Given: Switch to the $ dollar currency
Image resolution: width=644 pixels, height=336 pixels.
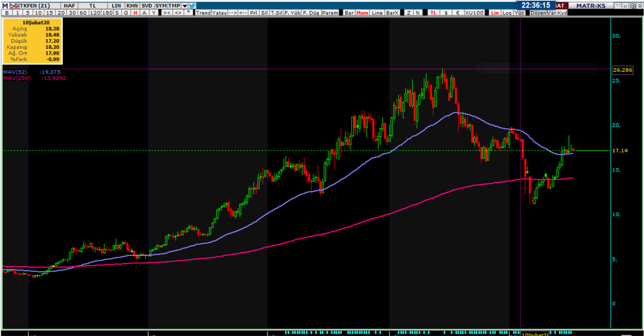Looking at the screenshot, I should coord(446,13).
